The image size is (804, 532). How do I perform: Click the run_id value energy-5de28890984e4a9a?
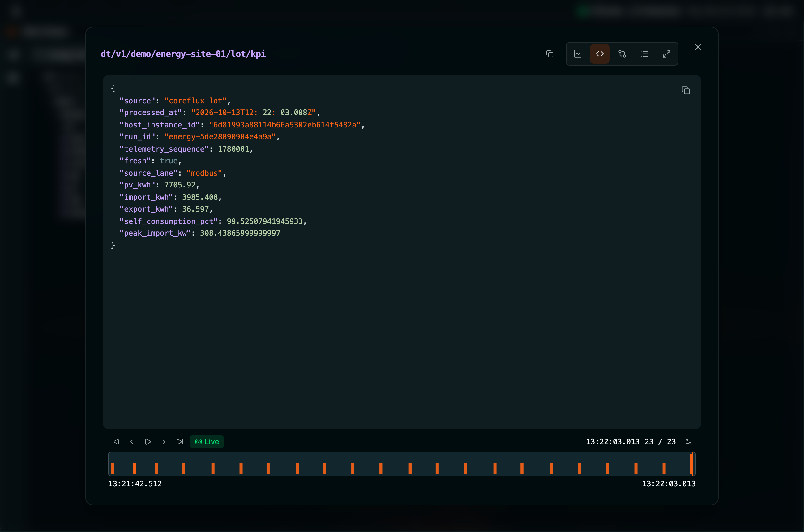(220, 137)
